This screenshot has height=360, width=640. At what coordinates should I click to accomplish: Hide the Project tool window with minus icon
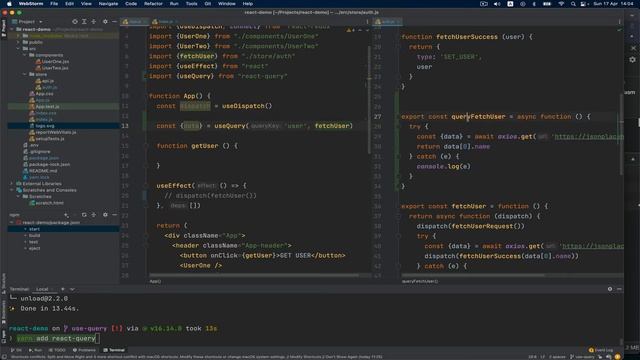point(114,21)
